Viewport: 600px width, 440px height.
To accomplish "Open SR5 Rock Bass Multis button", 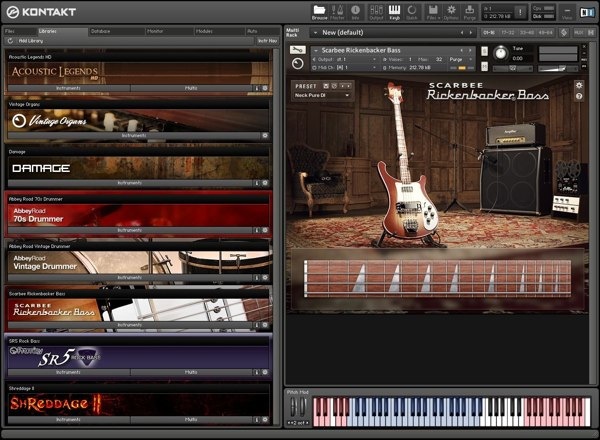I will (x=191, y=372).
